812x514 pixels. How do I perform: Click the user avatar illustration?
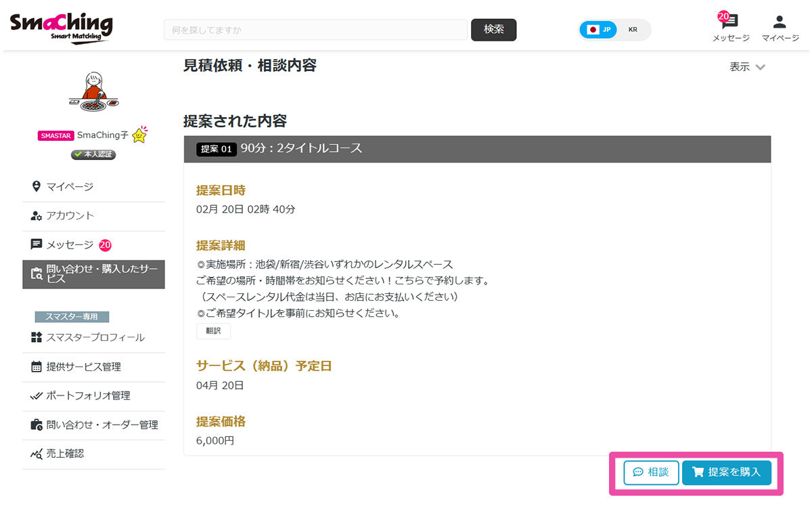coord(93,92)
